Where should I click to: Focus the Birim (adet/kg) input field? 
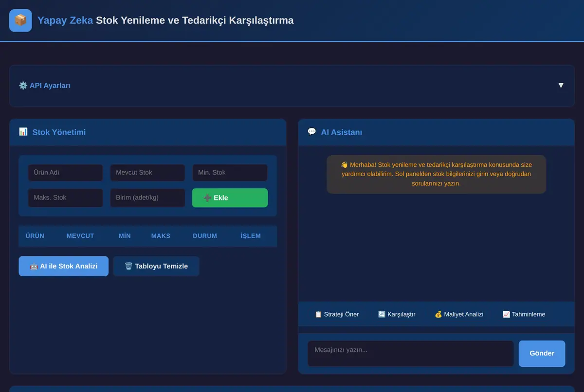click(147, 198)
